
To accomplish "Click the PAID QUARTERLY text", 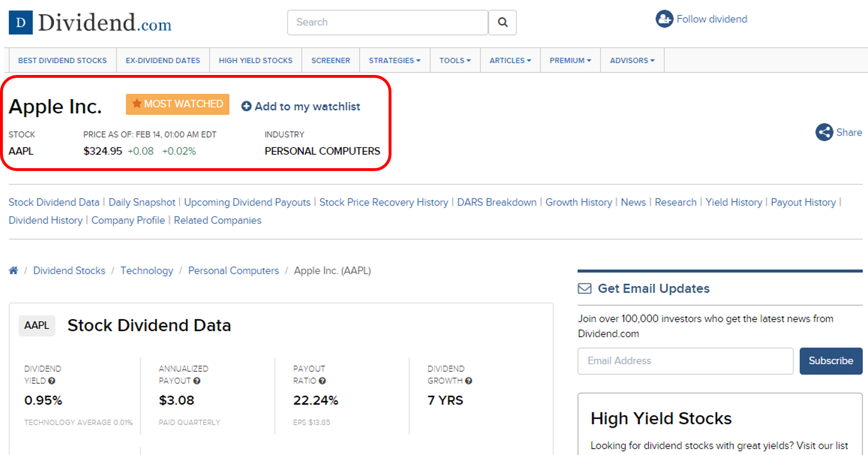I will click(x=189, y=422).
